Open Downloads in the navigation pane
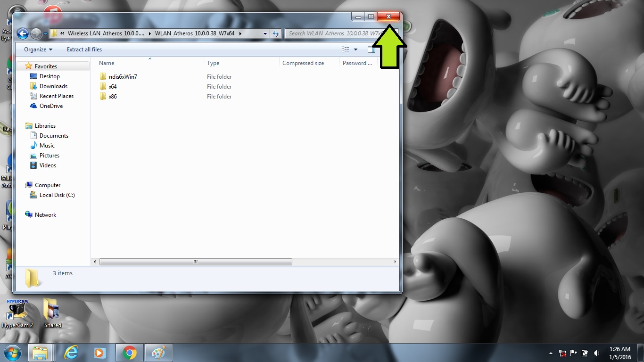This screenshot has height=362, width=644. [53, 86]
